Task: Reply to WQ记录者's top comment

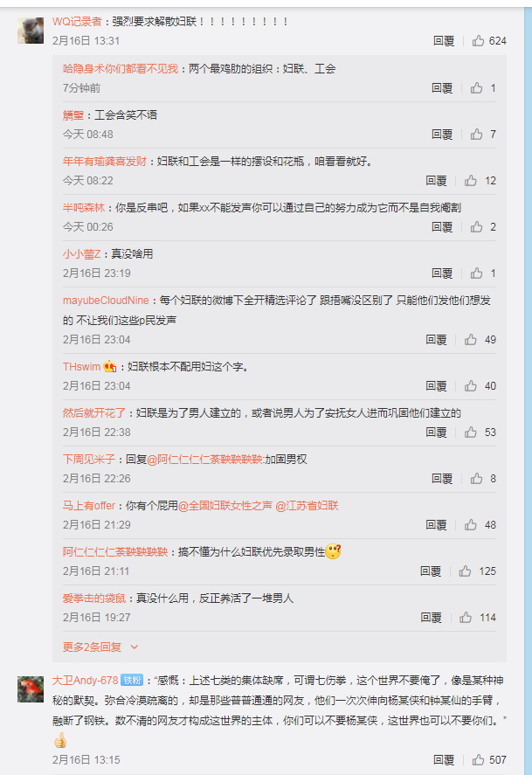Action: click(444, 40)
